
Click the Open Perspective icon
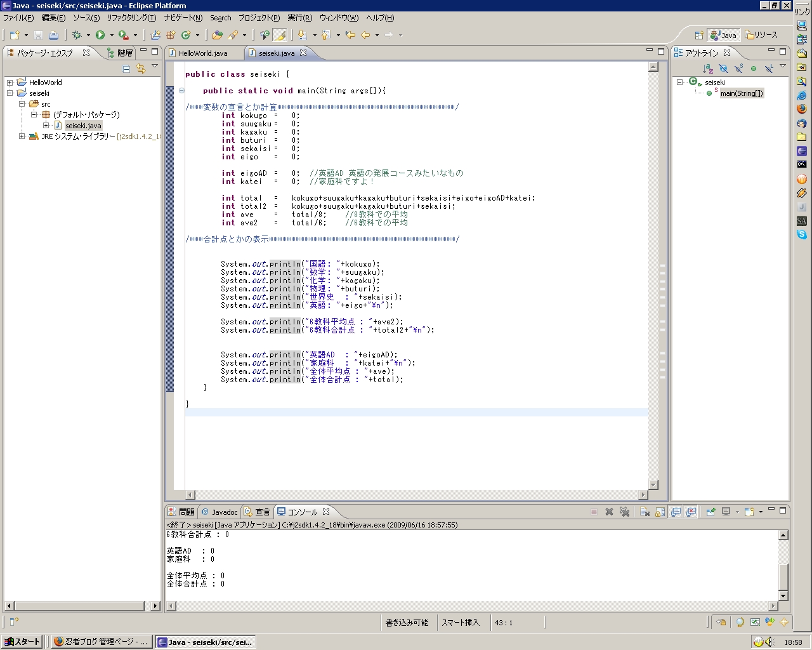click(x=698, y=36)
